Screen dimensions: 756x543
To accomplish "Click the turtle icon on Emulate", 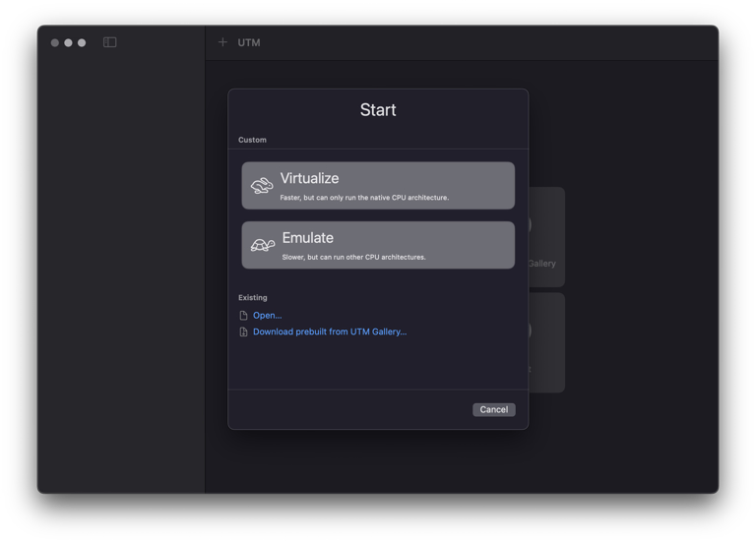I will tap(263, 245).
